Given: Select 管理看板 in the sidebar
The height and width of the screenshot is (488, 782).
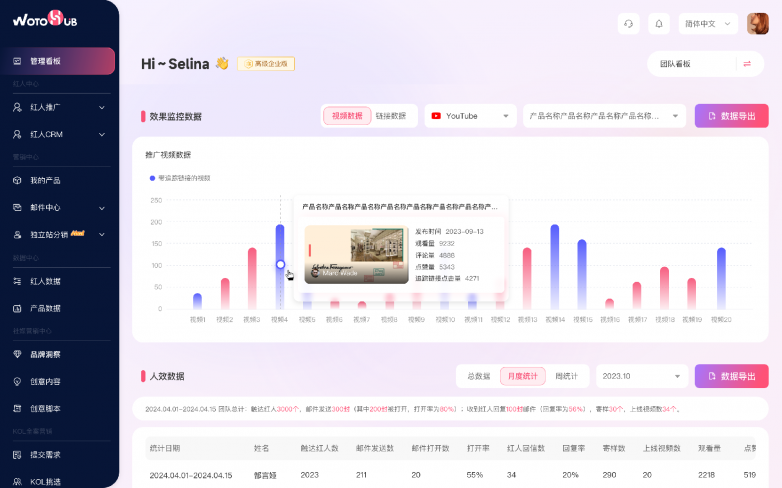Looking at the screenshot, I should (x=45, y=61).
